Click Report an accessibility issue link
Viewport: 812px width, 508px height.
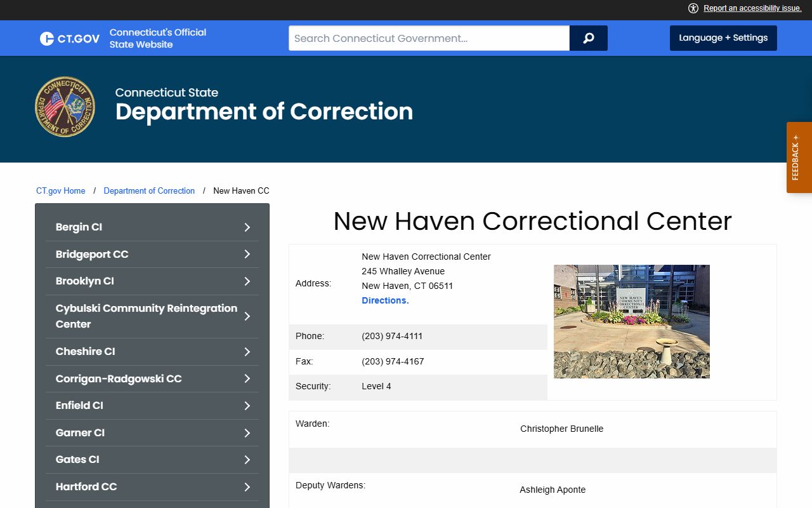[x=752, y=8]
